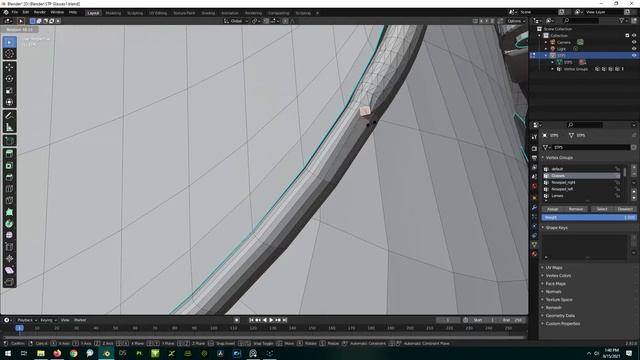Select the Scale tool
This screenshot has width=640, height=360.
coord(9,91)
